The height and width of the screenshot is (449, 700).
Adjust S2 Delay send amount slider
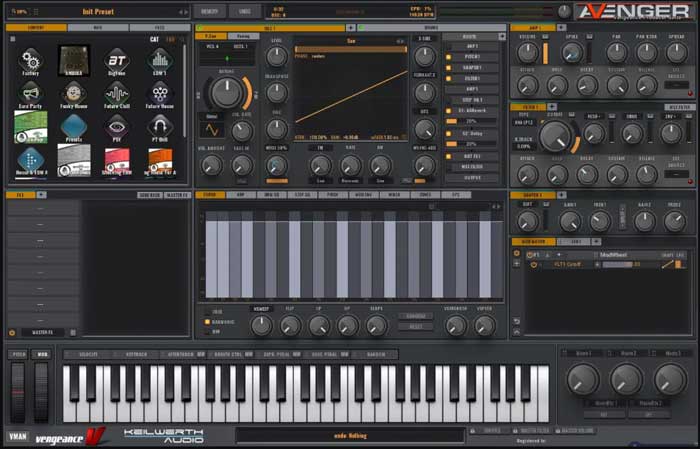(471, 144)
